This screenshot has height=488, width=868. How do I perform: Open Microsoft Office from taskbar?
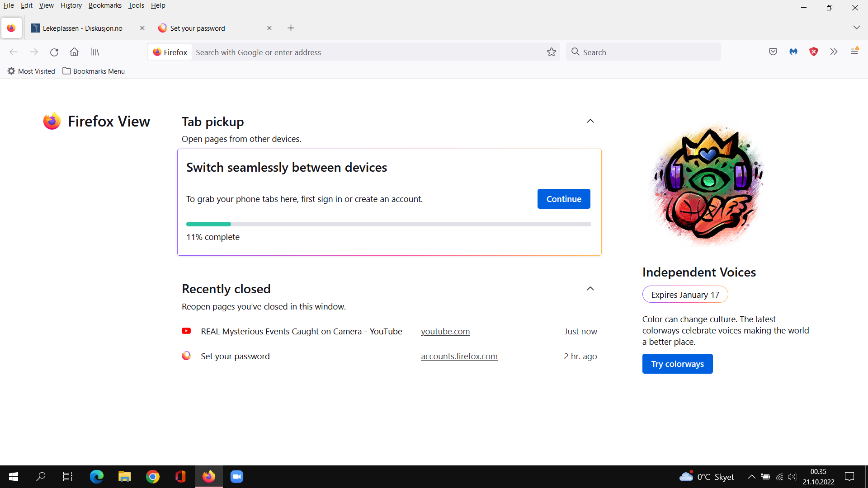180,477
